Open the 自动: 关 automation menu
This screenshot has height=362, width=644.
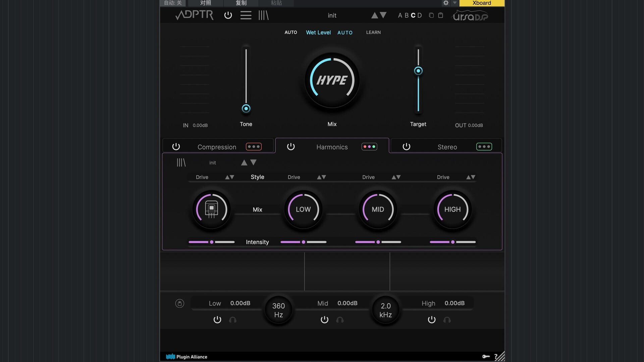[x=173, y=3]
